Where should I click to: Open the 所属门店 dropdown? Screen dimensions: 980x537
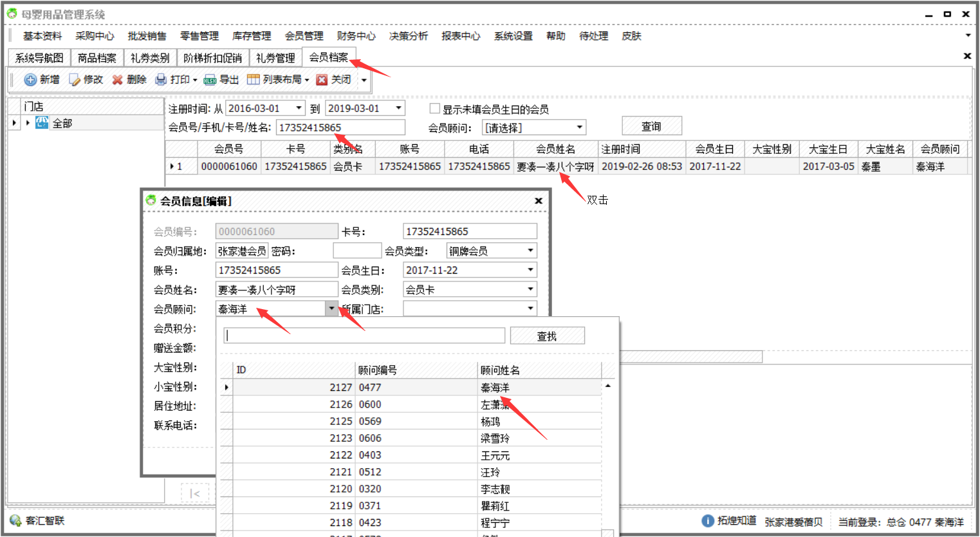(531, 308)
